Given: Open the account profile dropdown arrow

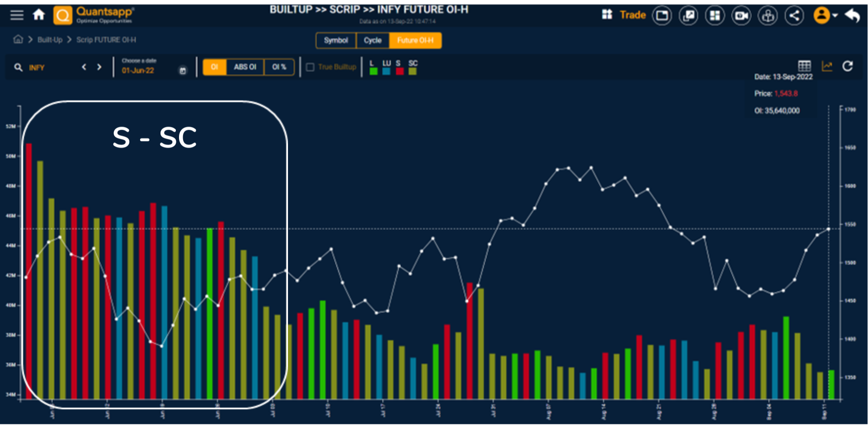Looking at the screenshot, I should [835, 15].
